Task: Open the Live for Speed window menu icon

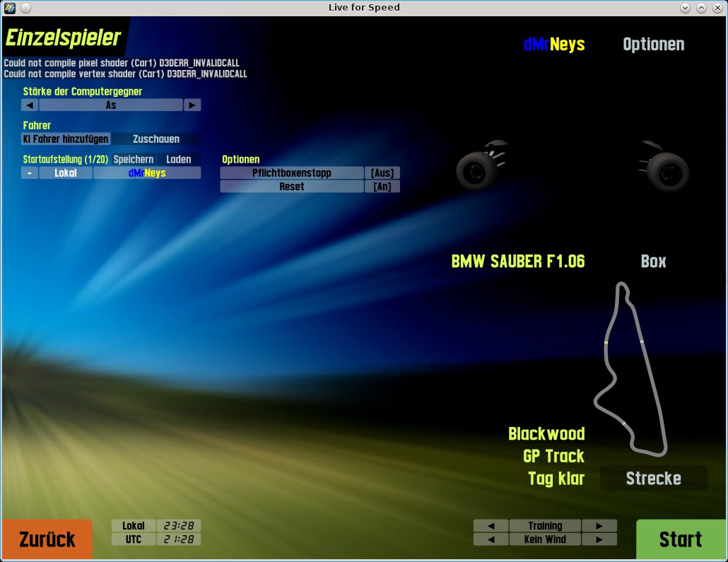Action: pyautogui.click(x=10, y=8)
